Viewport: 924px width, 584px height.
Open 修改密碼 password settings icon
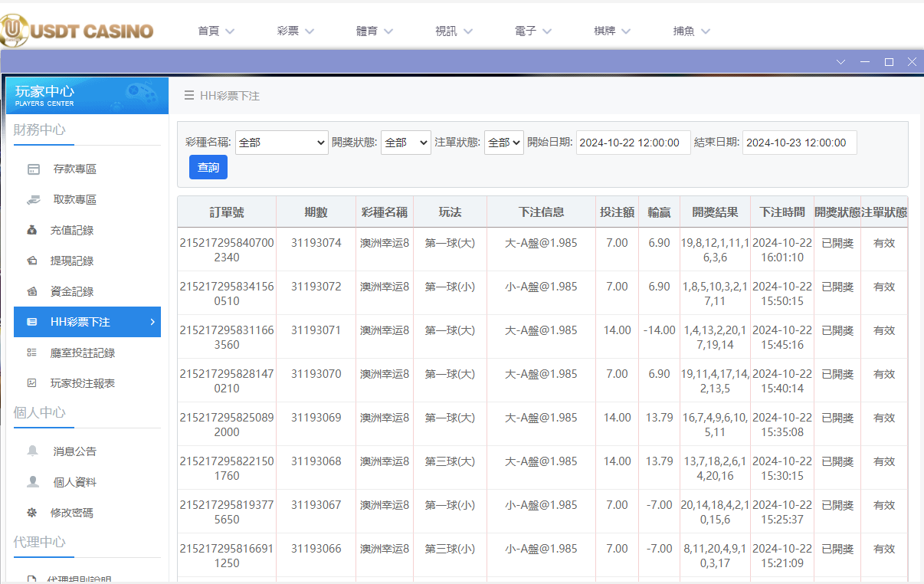point(33,512)
